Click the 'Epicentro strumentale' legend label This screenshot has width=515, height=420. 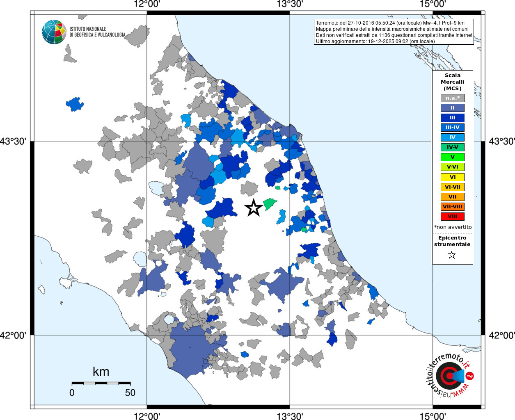452,241
